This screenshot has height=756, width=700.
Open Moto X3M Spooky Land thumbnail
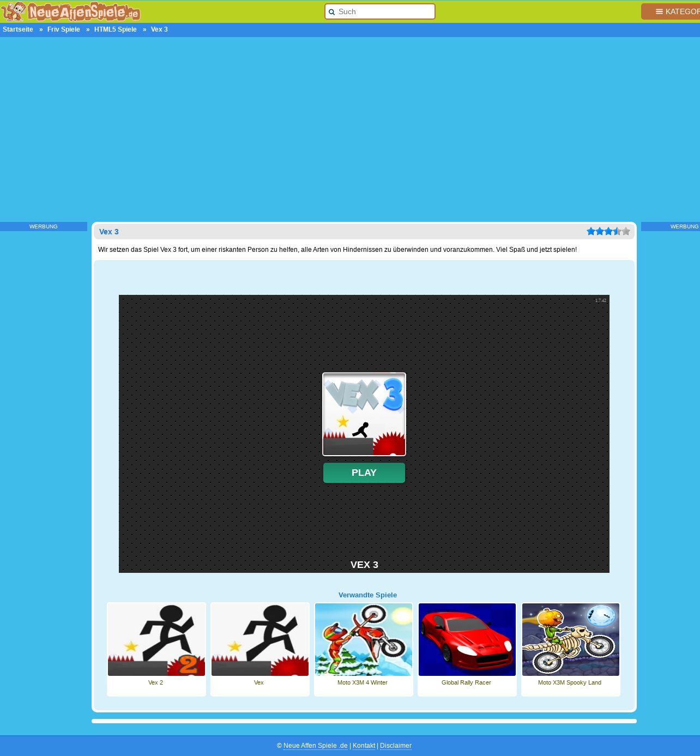coord(571,639)
